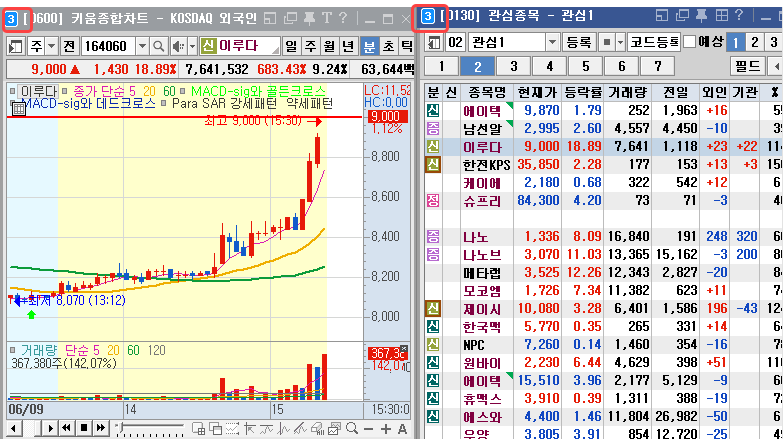
Task: Open the 주 type dropdown arrow
Action: click(52, 46)
